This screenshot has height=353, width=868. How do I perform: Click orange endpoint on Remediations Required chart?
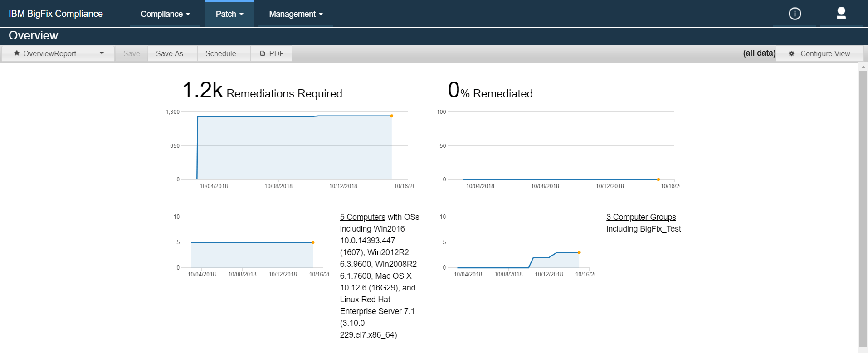click(392, 116)
